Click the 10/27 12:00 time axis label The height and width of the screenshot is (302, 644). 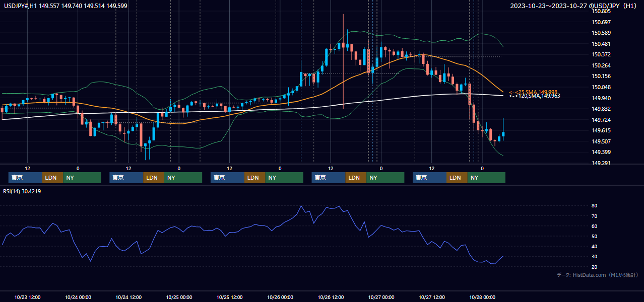(x=432, y=297)
